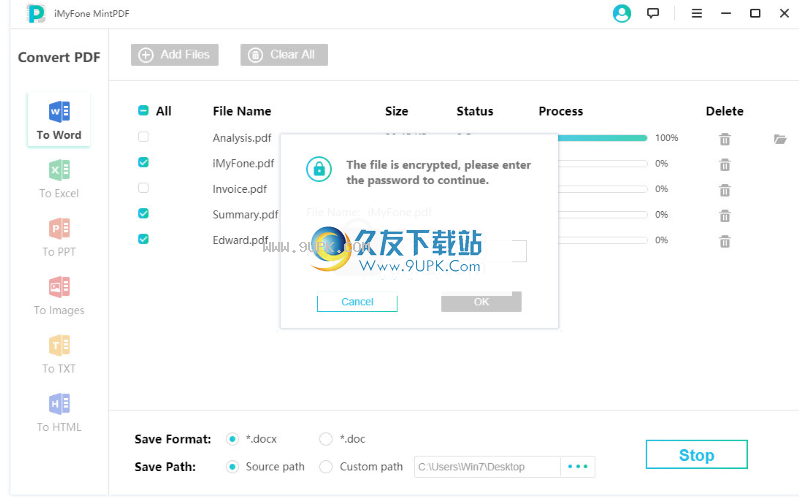The height and width of the screenshot is (499, 799).
Task: Switch to To PPT conversion
Action: [59, 238]
